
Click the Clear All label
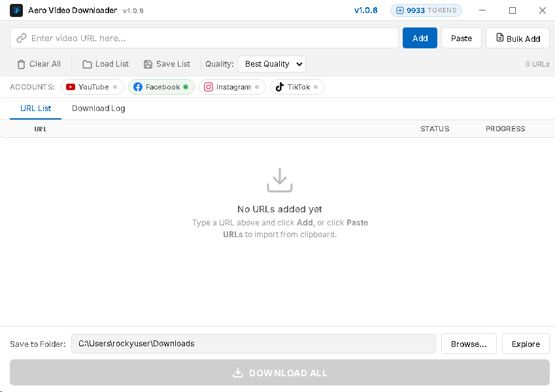[45, 64]
